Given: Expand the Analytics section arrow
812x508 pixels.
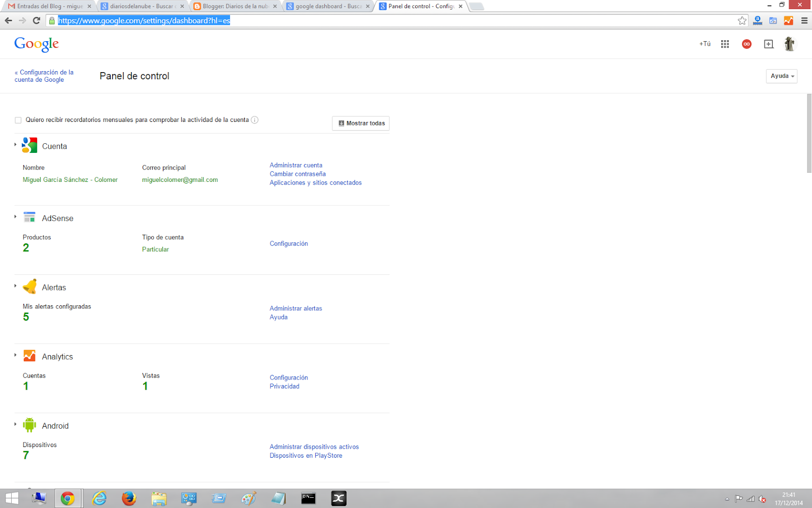Looking at the screenshot, I should click(15, 355).
